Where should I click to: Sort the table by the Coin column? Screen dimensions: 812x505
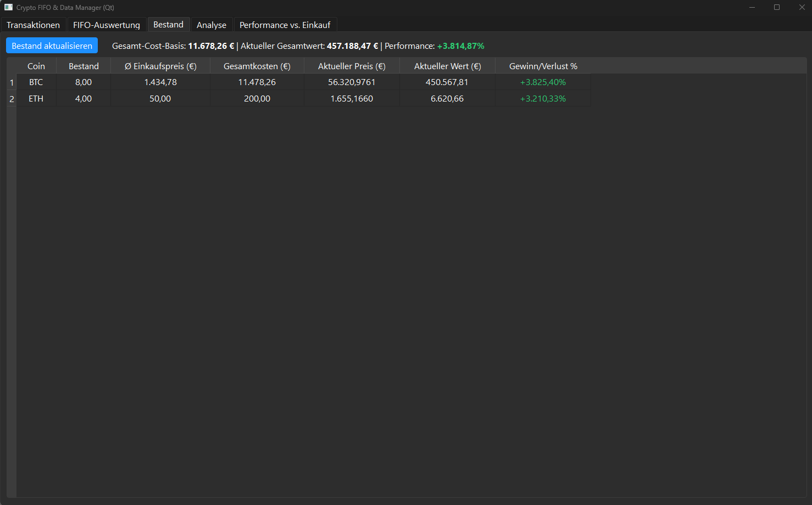click(36, 65)
